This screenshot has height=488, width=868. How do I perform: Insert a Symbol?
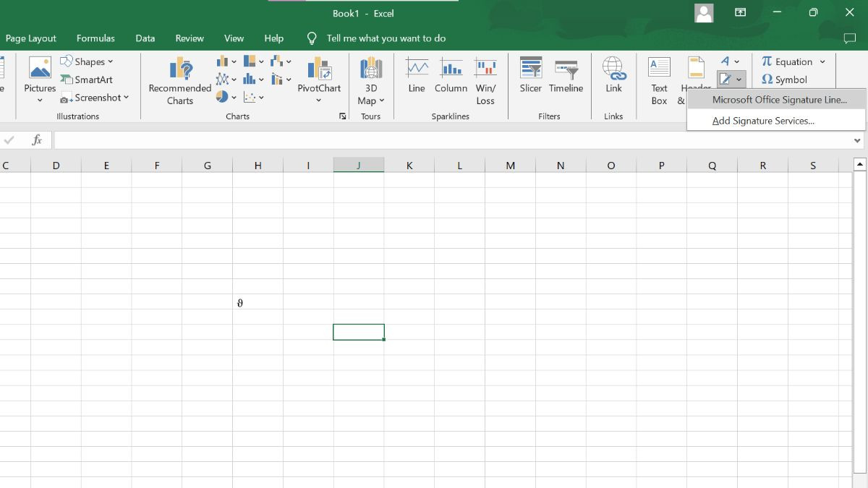click(784, 80)
